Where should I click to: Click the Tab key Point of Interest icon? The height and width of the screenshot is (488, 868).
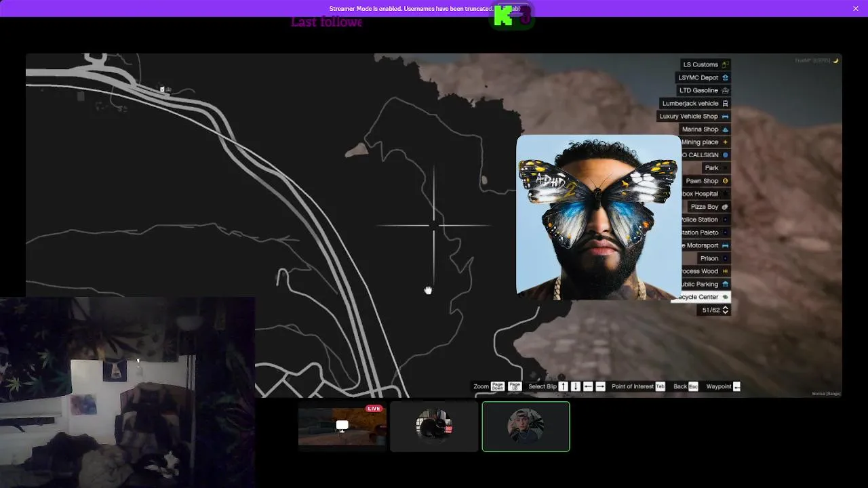[x=660, y=386]
